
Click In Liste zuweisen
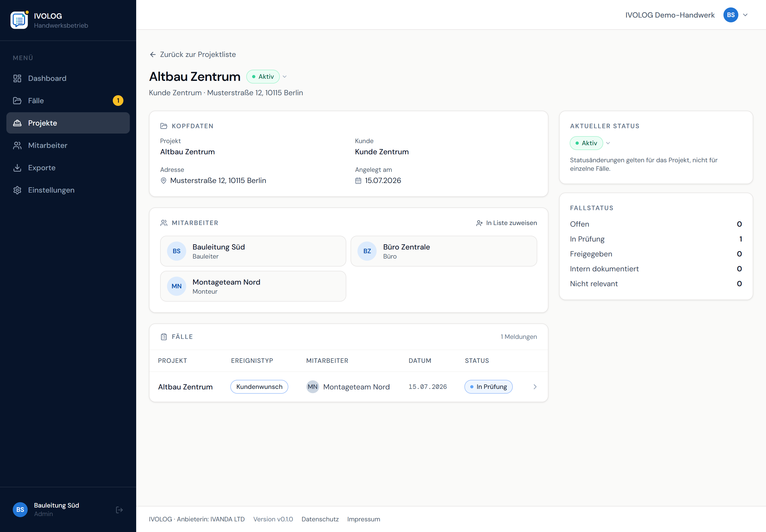(x=507, y=223)
